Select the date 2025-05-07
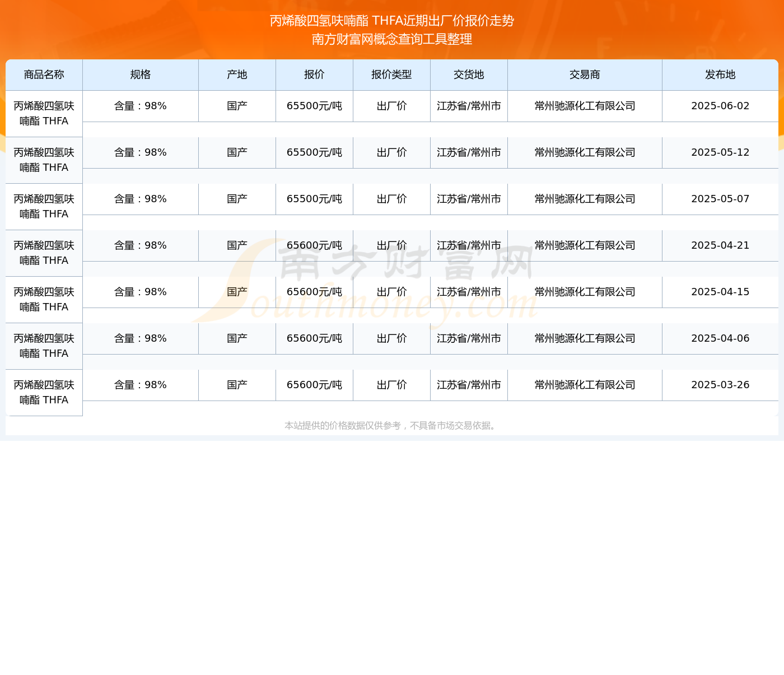 click(x=720, y=199)
